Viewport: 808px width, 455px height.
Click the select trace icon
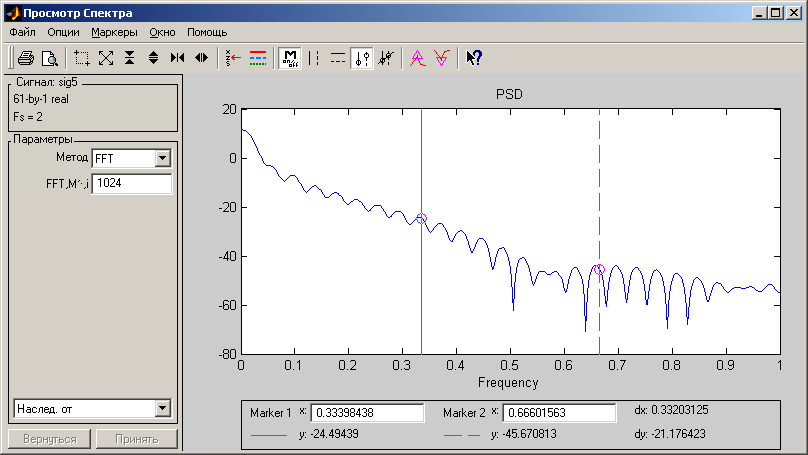pos(233,58)
